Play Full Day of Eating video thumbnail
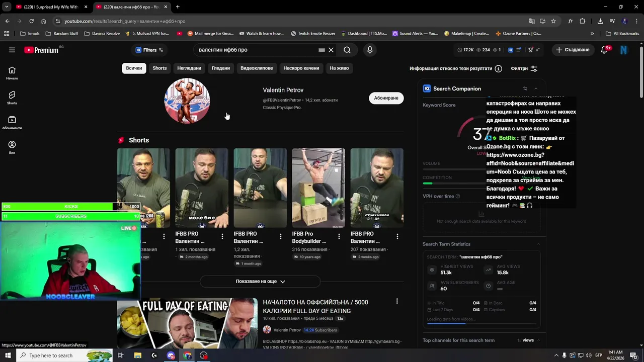This screenshot has height=362, width=644. point(187,323)
